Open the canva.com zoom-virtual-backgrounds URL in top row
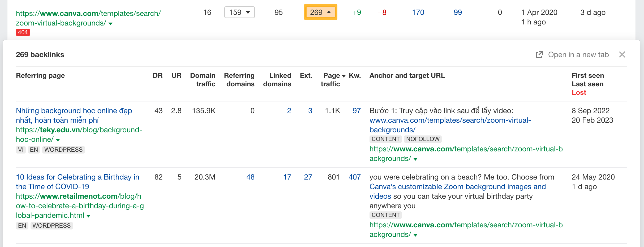The image size is (644, 247). coord(88,18)
